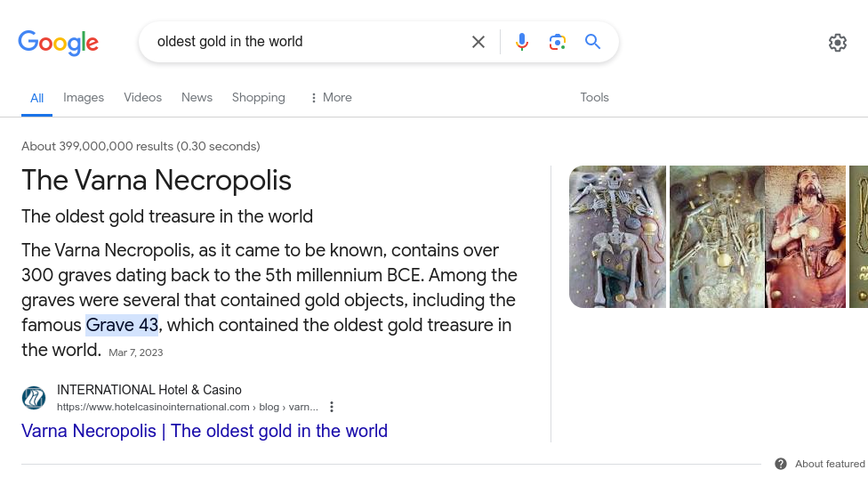Switch to the News tab
This screenshot has width=868, height=478.
[x=197, y=98]
